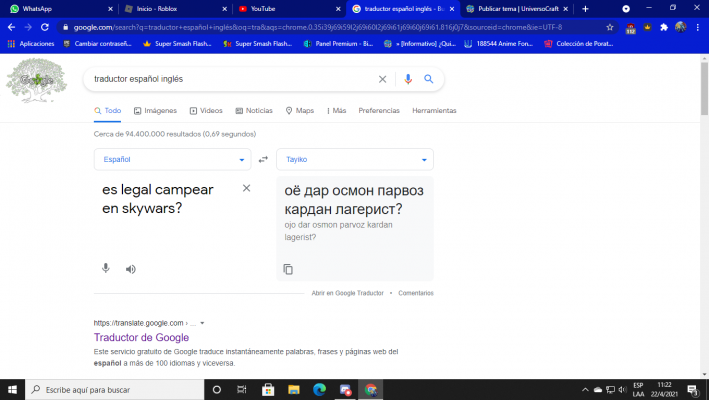The image size is (709, 400).
Task: Open Chrome three-dot menu
Action: click(x=698, y=27)
